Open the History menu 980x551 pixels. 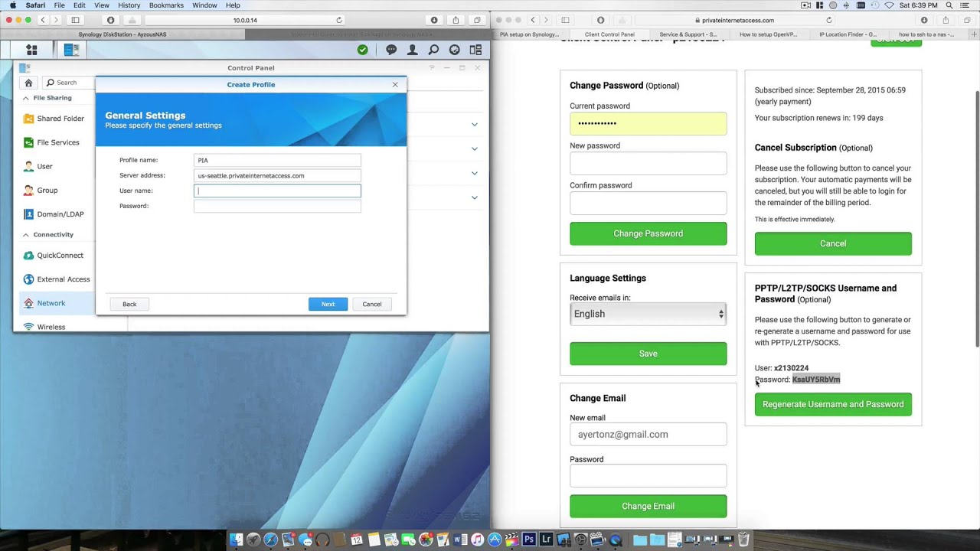click(129, 5)
